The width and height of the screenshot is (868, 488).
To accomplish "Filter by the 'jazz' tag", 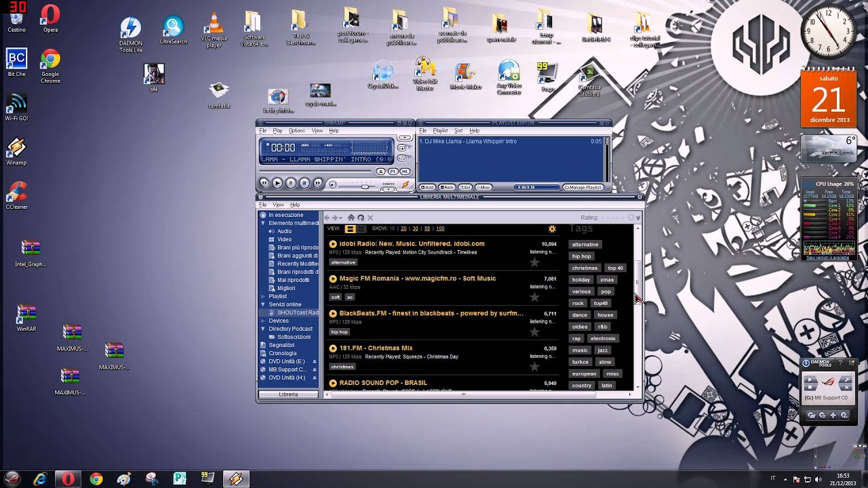I will [602, 350].
